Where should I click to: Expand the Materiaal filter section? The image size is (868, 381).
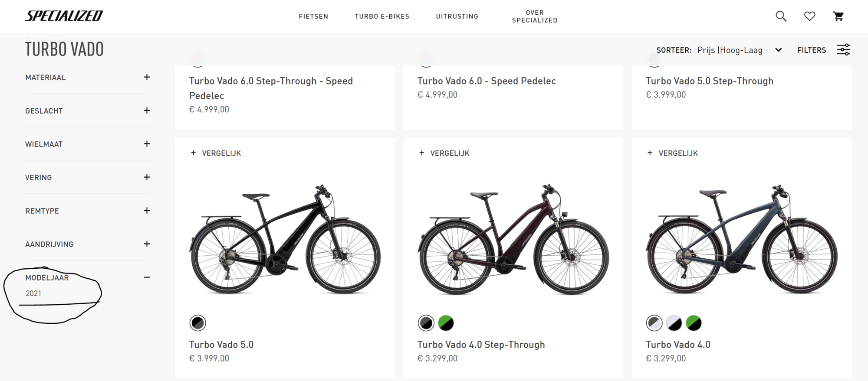(x=147, y=77)
